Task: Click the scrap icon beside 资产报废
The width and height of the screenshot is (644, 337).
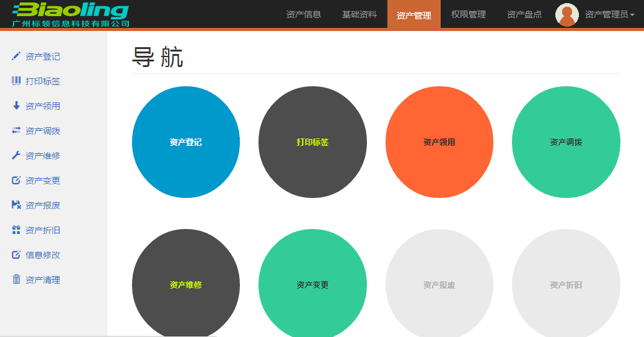Action: (16, 205)
